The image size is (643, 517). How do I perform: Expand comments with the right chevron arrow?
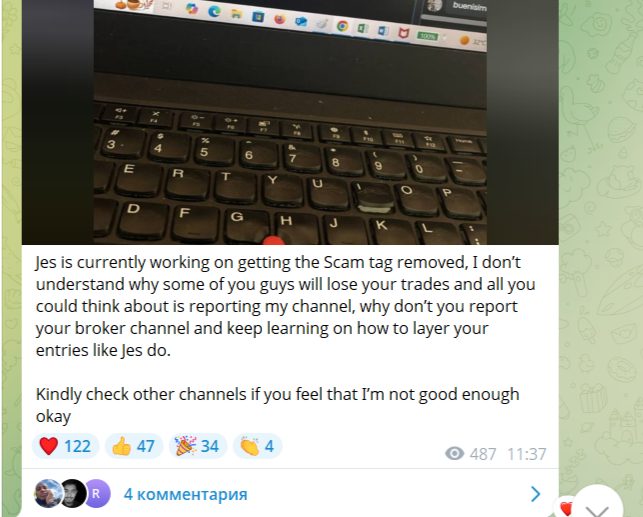tap(535, 494)
